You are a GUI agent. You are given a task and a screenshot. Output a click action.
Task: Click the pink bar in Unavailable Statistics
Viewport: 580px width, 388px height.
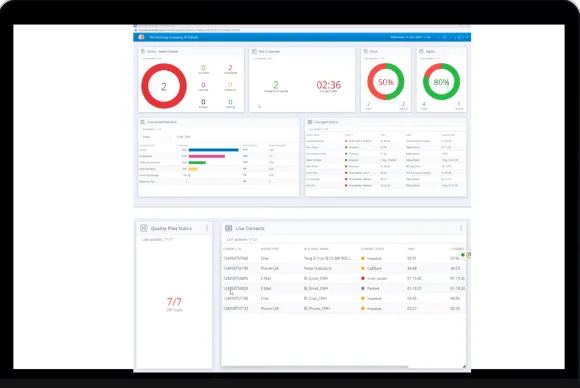coord(207,156)
